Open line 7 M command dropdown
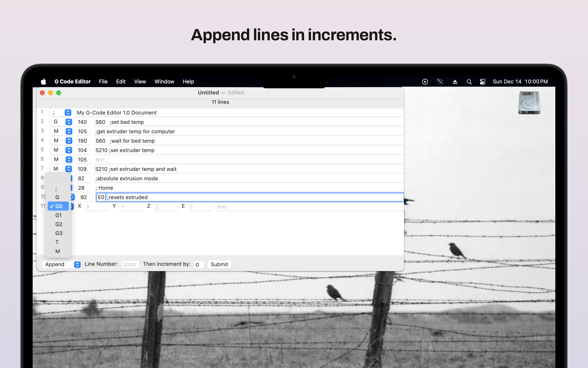 (61, 169)
